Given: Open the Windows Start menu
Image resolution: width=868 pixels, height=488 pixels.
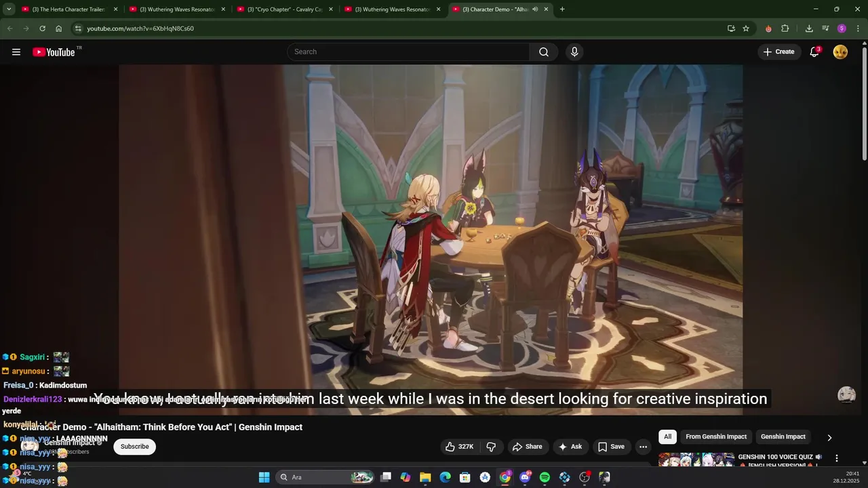Looking at the screenshot, I should click(264, 477).
